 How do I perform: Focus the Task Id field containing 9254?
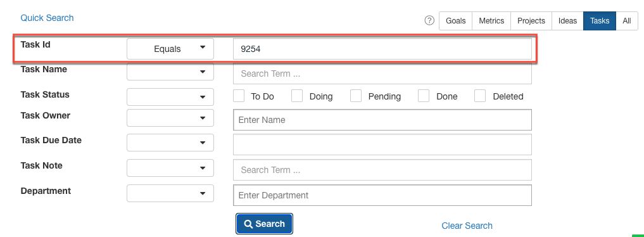point(382,49)
